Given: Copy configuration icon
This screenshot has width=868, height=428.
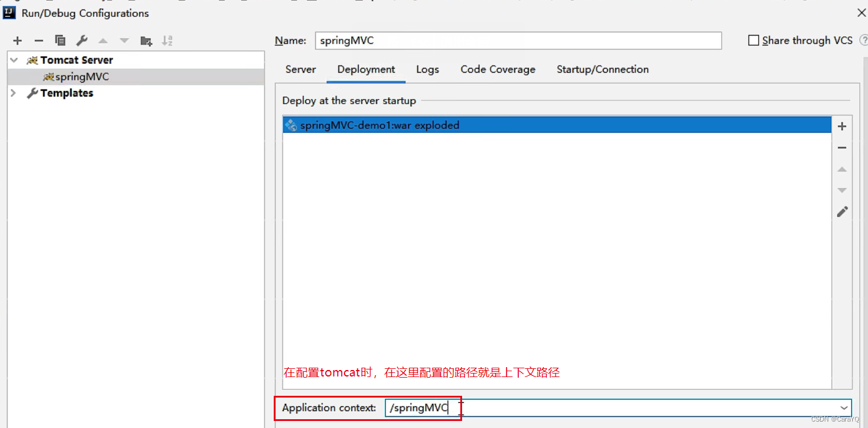Looking at the screenshot, I should click(60, 40).
